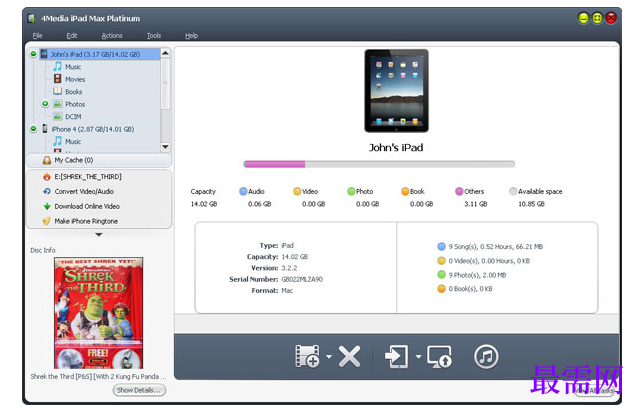Viewport: 642px width, 411px height.
Task: Click the blue Audio color dot
Action: pyautogui.click(x=243, y=191)
